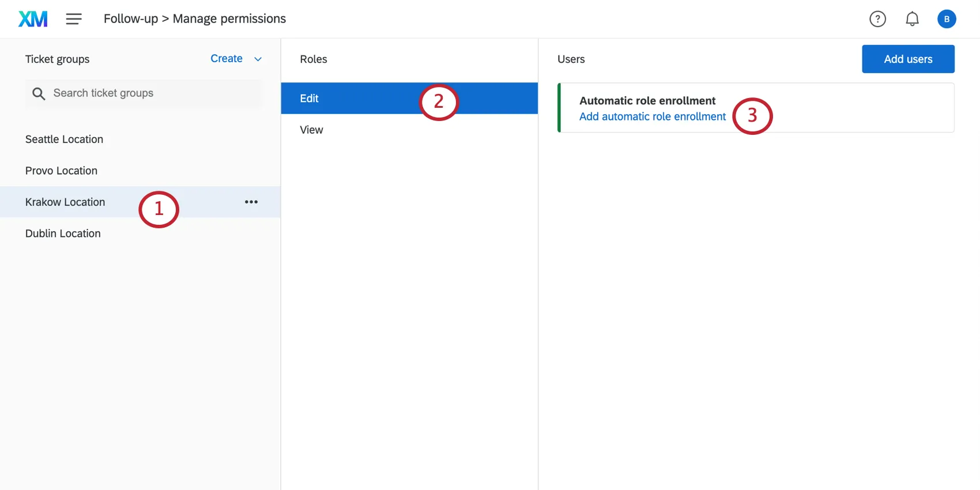Focus the Search ticket groups field
This screenshot has width=980, height=490.
pos(150,93)
